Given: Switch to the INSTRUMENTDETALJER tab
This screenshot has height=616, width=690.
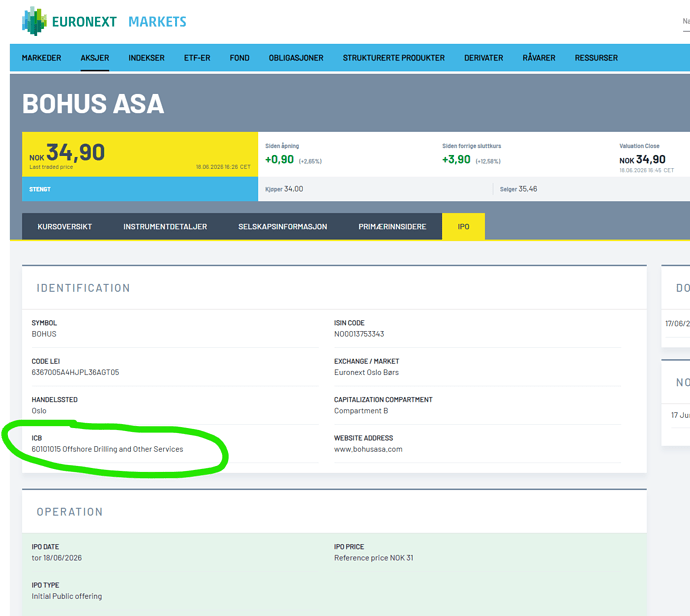Looking at the screenshot, I should click(x=165, y=227).
